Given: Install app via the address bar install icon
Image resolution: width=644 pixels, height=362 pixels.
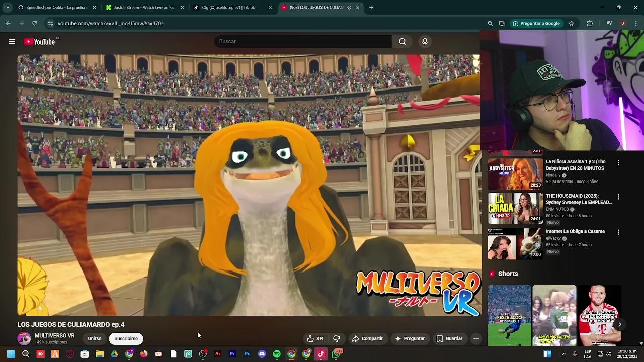Looking at the screenshot, I should pyautogui.click(x=502, y=23).
